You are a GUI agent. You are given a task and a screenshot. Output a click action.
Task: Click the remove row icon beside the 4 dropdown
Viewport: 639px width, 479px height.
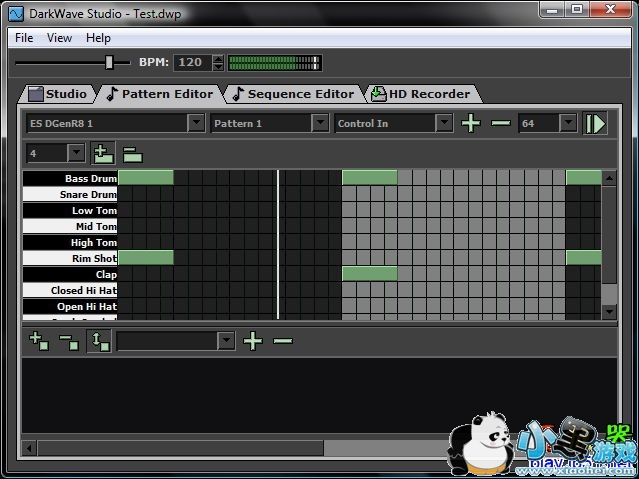(132, 154)
